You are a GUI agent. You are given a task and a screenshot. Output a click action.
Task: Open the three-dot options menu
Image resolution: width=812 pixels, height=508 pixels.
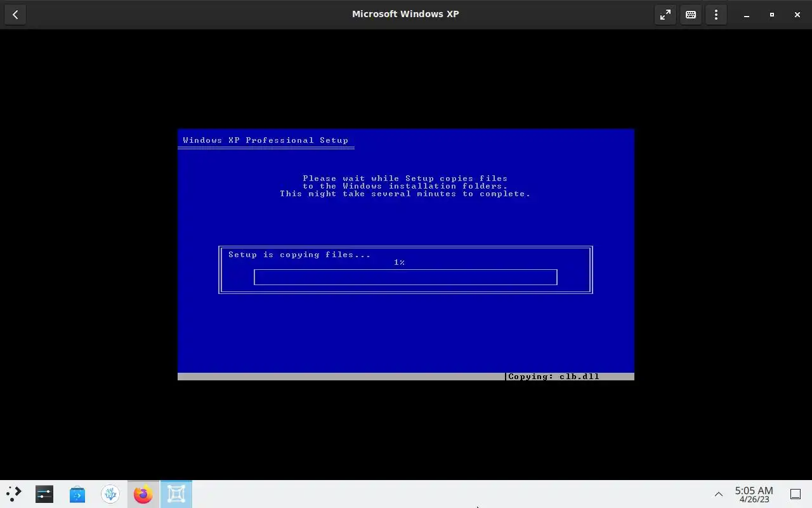716,14
